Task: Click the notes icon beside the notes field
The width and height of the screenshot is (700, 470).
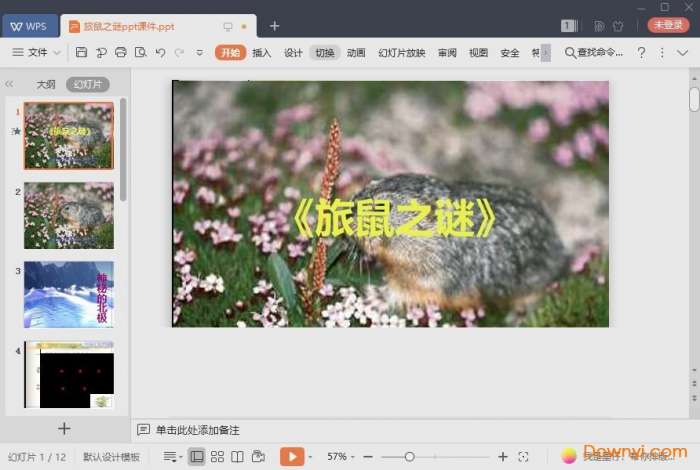Action: (x=143, y=430)
